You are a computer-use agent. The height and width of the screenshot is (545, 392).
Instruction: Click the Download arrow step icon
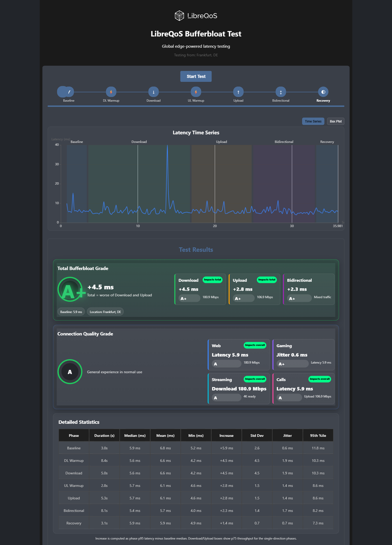click(x=154, y=92)
